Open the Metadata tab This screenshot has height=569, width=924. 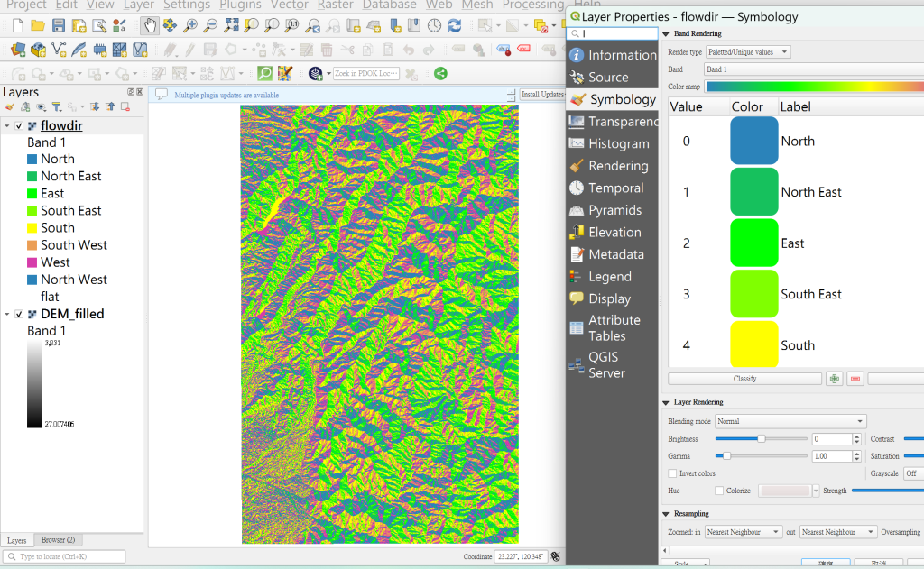pos(613,254)
